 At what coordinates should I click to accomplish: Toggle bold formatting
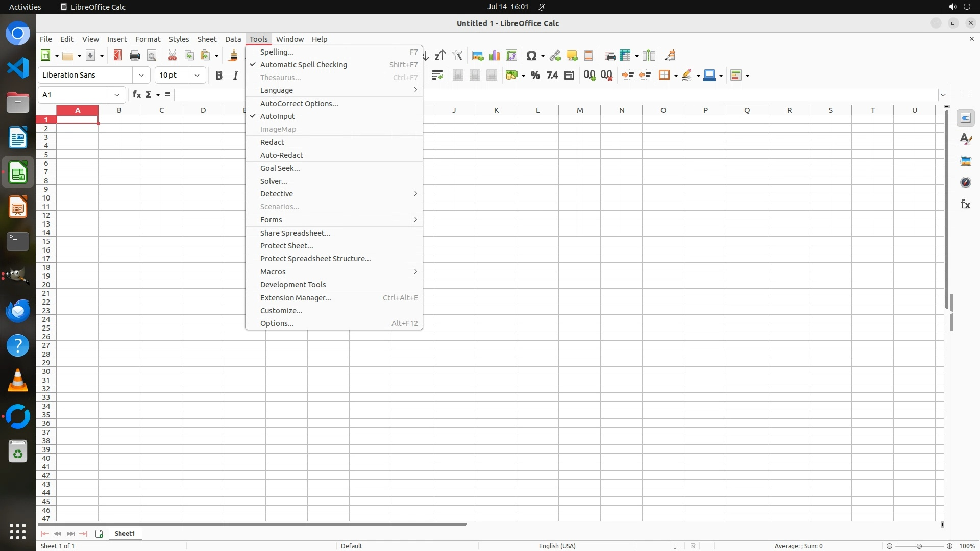click(219, 76)
